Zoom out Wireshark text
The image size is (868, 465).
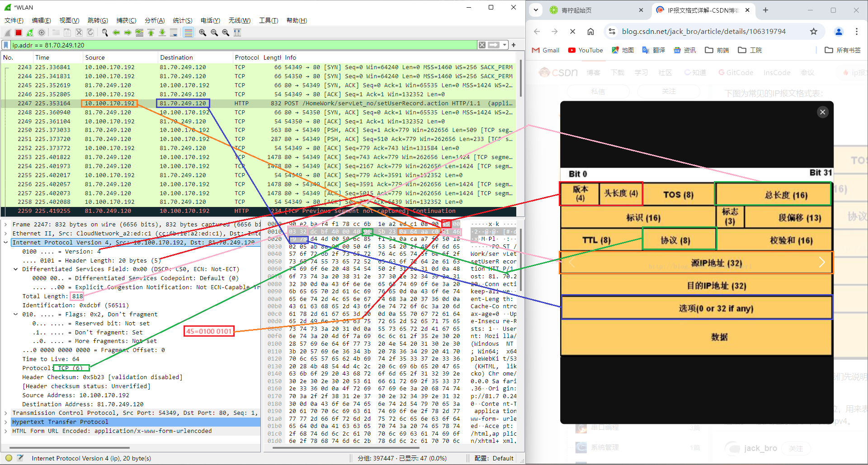214,33
